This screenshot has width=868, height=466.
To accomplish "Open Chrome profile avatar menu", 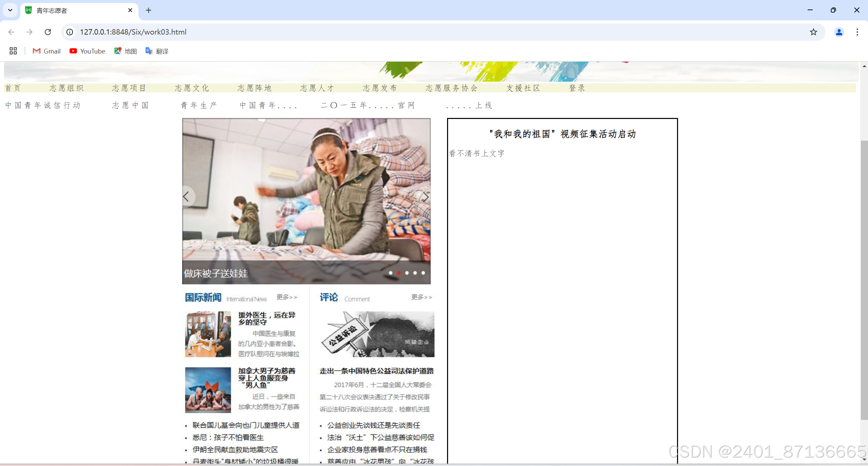I will pyautogui.click(x=839, y=32).
